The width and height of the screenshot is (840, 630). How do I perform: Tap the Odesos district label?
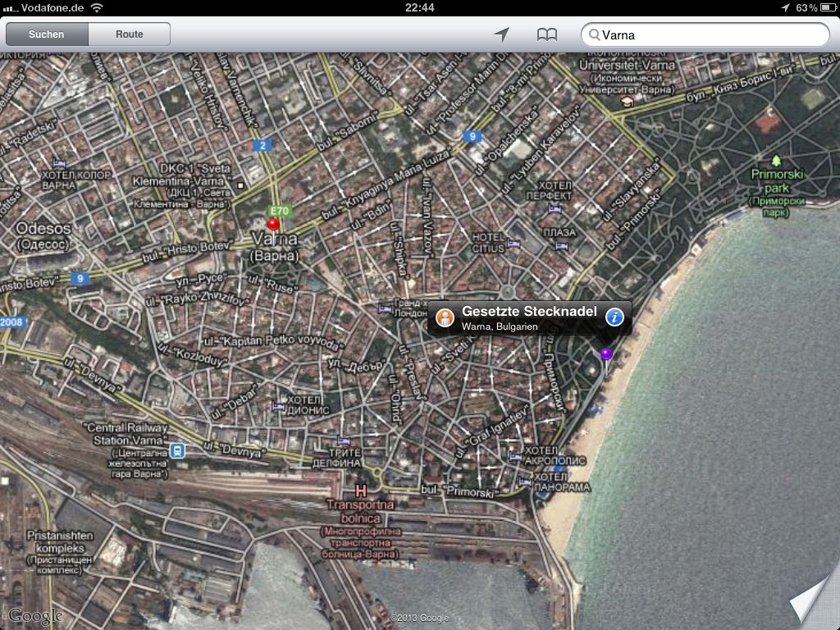(x=43, y=235)
